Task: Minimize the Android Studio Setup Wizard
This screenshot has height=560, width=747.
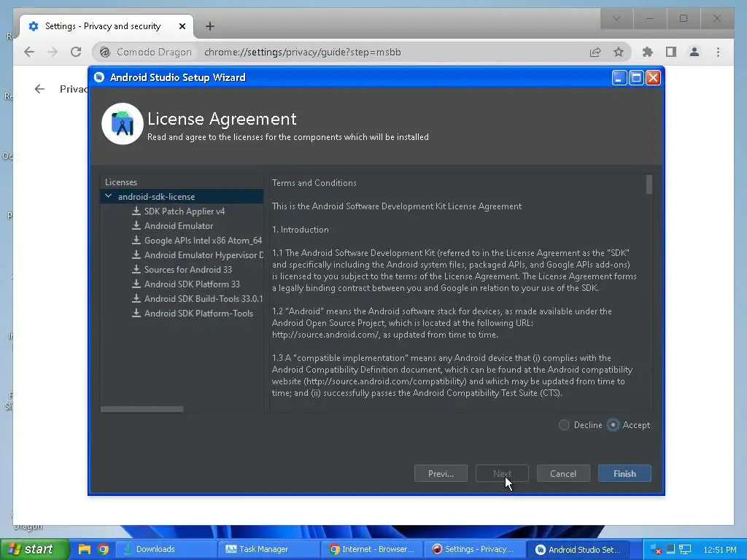Action: (x=619, y=77)
